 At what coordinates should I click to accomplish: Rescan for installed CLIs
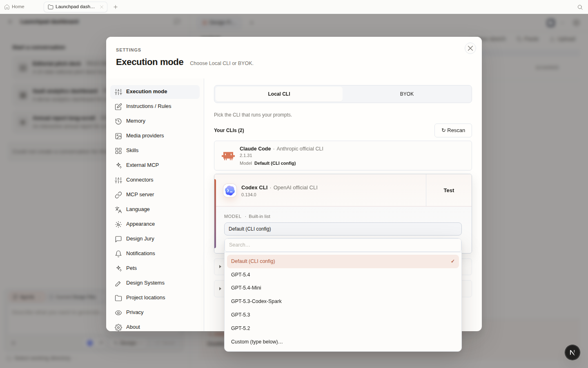pyautogui.click(x=453, y=130)
